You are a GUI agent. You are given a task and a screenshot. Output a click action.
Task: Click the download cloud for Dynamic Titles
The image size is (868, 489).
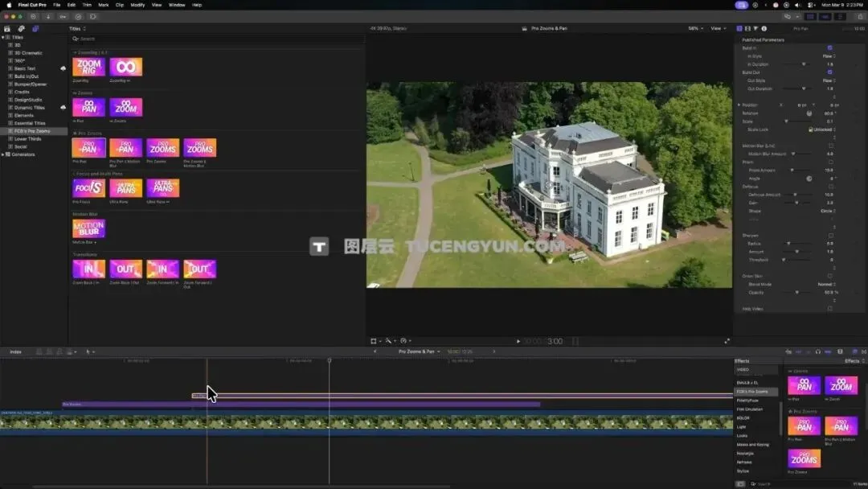click(x=63, y=108)
